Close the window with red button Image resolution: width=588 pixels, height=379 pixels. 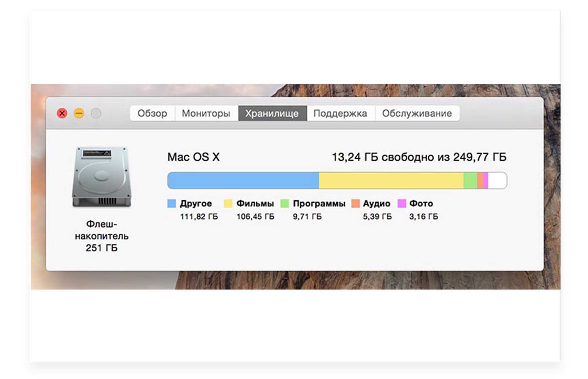tap(62, 113)
